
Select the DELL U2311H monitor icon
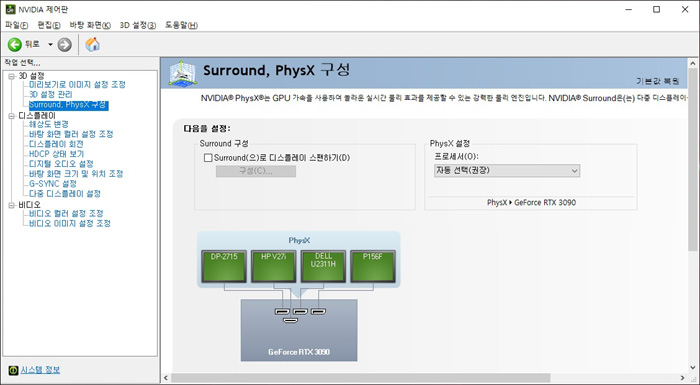pyautogui.click(x=323, y=266)
